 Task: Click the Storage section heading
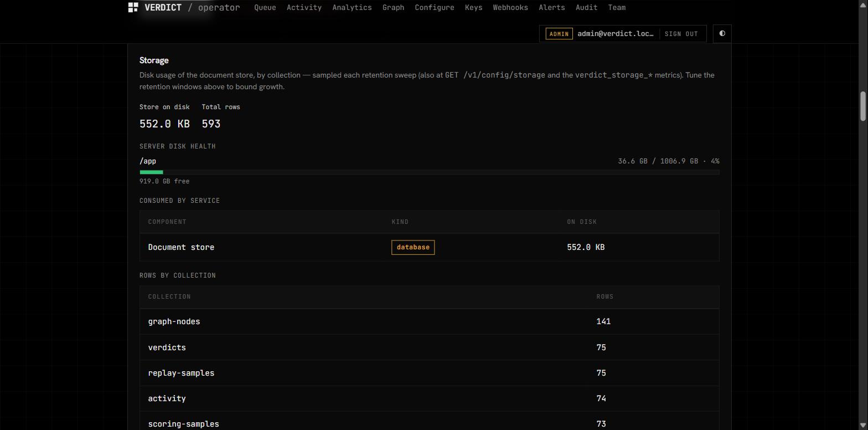[x=154, y=60]
